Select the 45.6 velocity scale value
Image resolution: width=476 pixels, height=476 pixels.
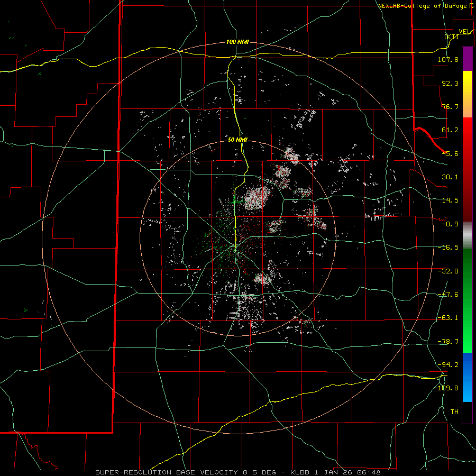450,153
